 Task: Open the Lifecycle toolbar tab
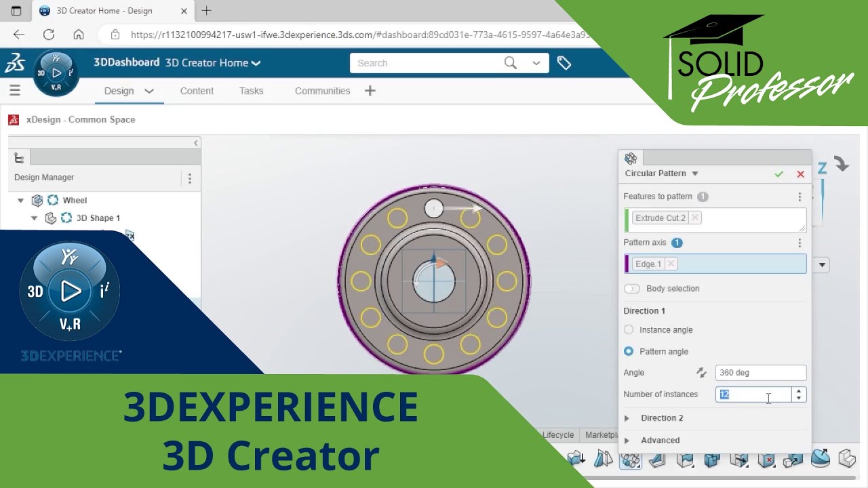[x=558, y=435]
